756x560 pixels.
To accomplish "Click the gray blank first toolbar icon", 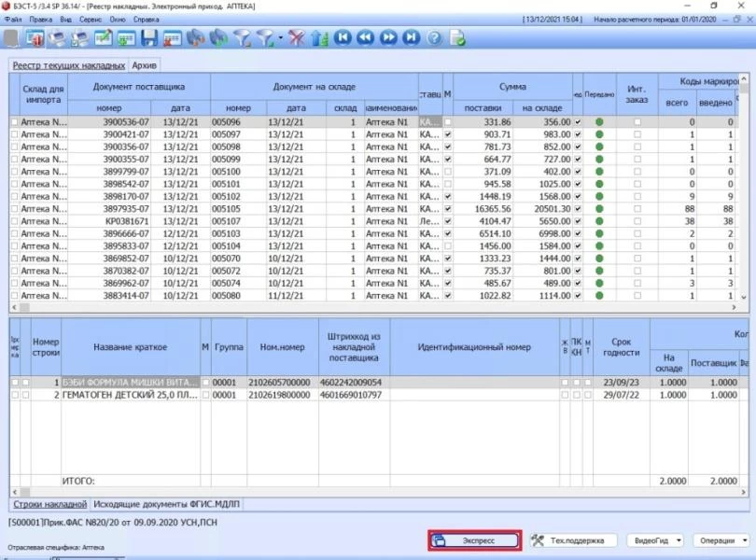I will 11,38.
